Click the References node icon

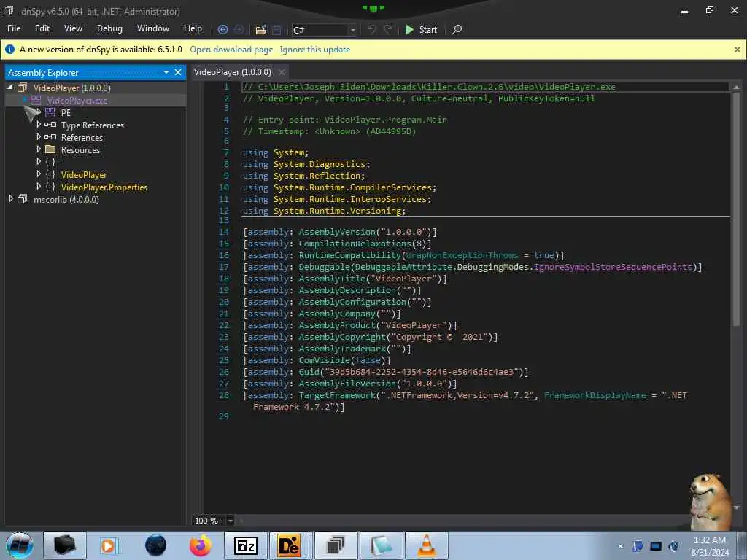50,137
